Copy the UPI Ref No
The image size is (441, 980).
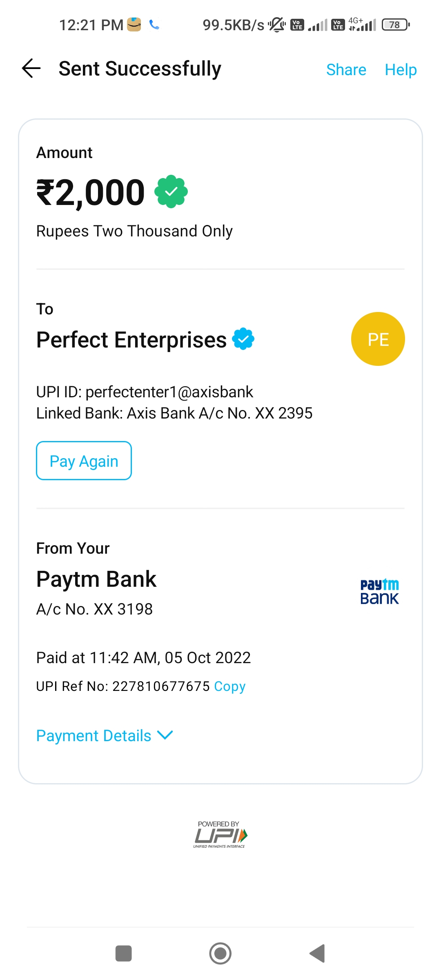click(x=230, y=686)
